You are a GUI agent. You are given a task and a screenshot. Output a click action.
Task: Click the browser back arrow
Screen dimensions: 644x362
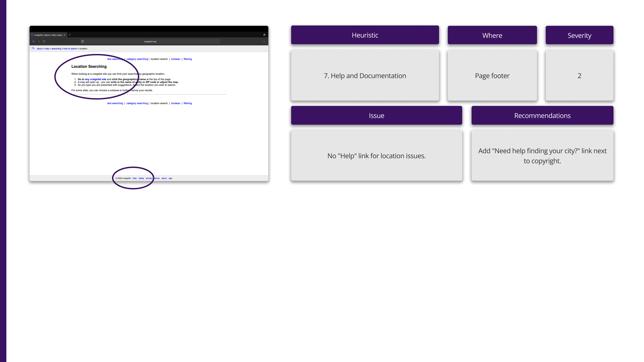(x=34, y=41)
